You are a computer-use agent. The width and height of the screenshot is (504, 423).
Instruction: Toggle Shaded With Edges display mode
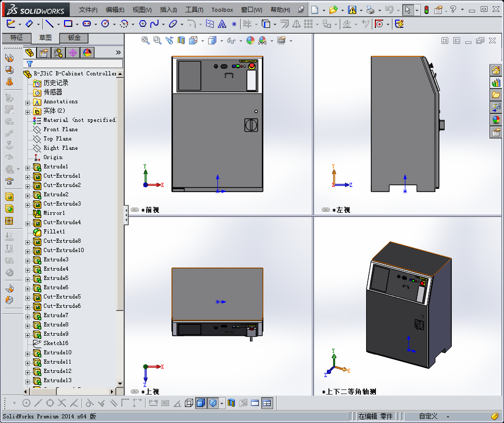(201, 403)
